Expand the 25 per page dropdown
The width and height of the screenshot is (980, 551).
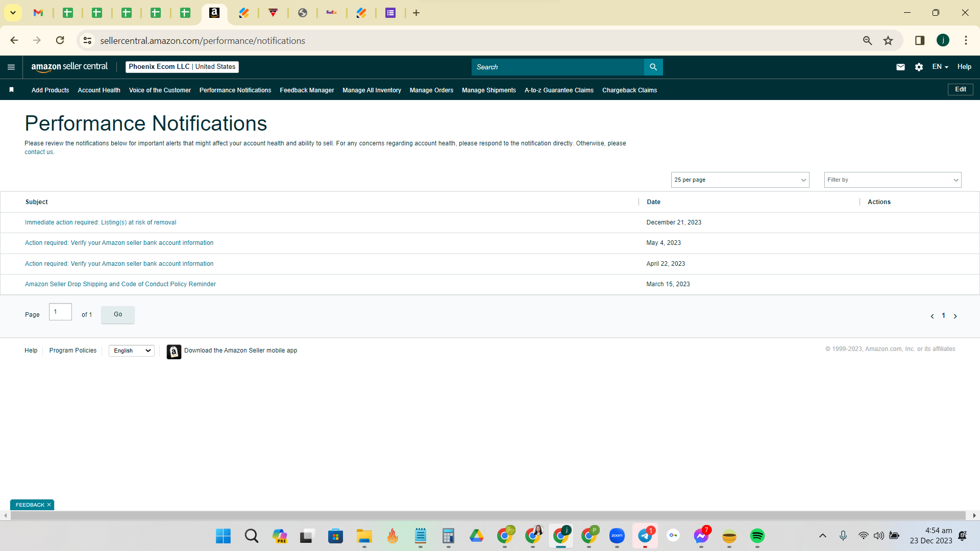(740, 180)
